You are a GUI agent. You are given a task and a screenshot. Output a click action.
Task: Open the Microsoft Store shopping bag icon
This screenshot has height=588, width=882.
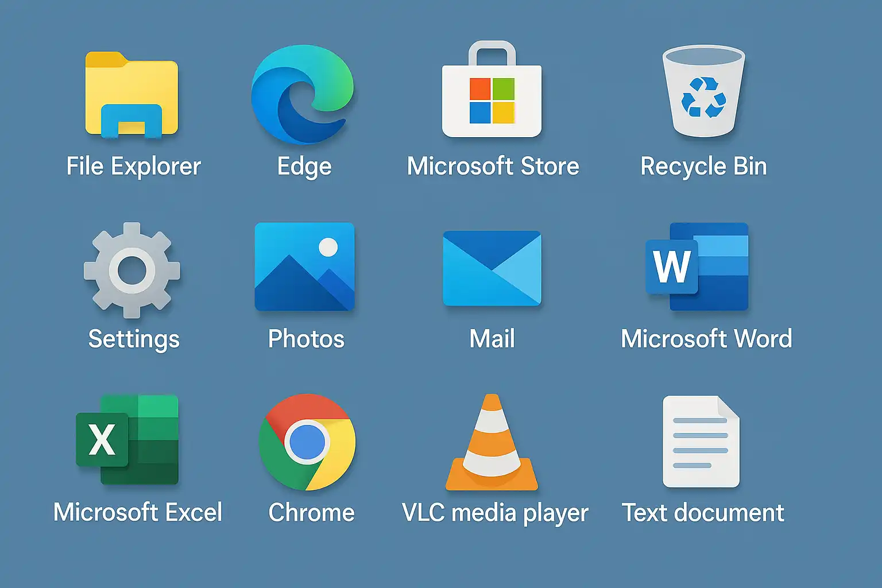[x=492, y=89]
